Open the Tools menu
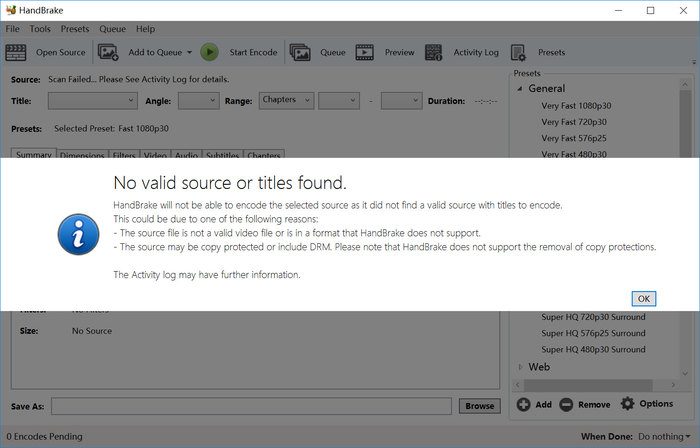 [40, 29]
